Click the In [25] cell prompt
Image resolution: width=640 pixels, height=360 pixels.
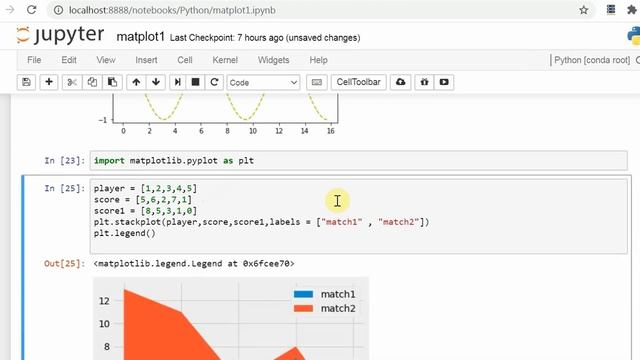point(64,188)
